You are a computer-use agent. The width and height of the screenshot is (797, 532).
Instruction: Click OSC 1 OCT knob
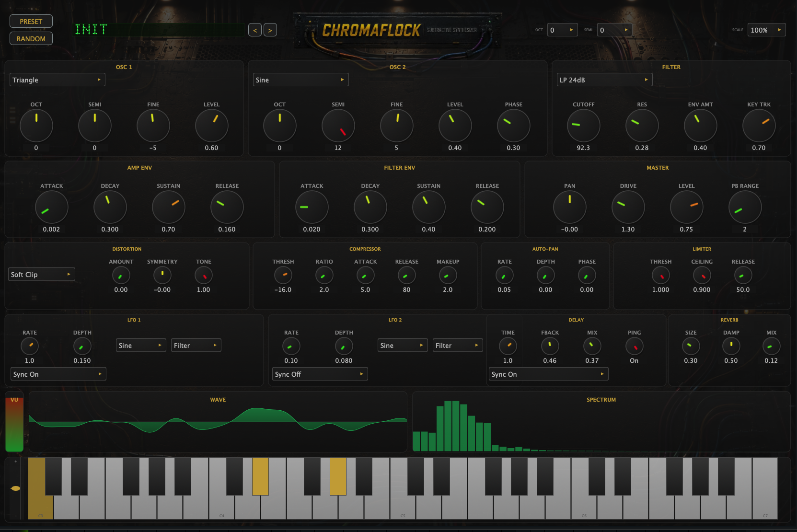[36, 126]
